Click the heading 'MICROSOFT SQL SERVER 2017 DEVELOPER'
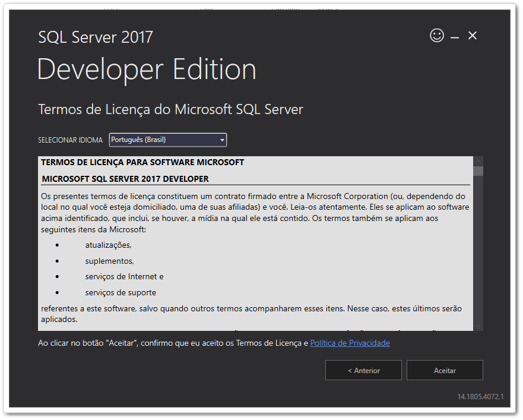 tap(125, 179)
